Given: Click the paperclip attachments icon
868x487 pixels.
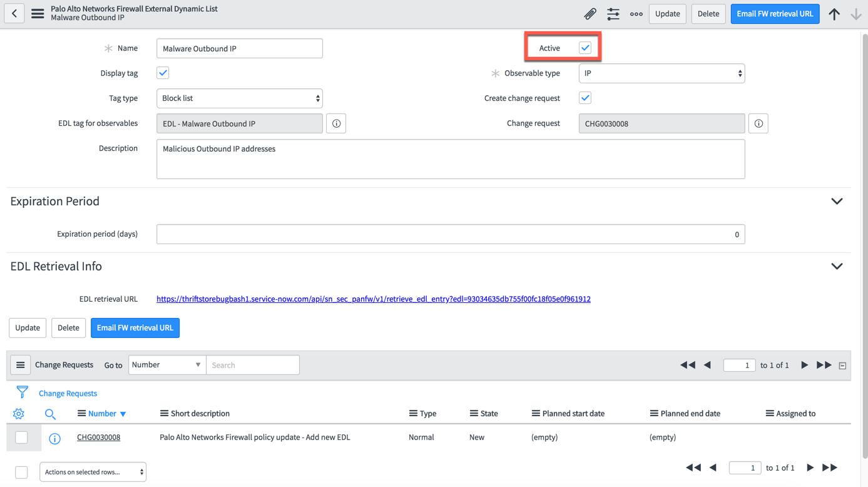Looking at the screenshot, I should [x=590, y=14].
